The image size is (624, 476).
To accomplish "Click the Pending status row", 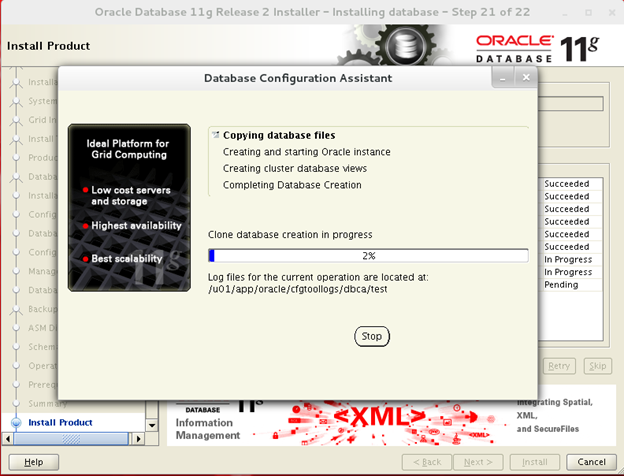I will pos(561,285).
